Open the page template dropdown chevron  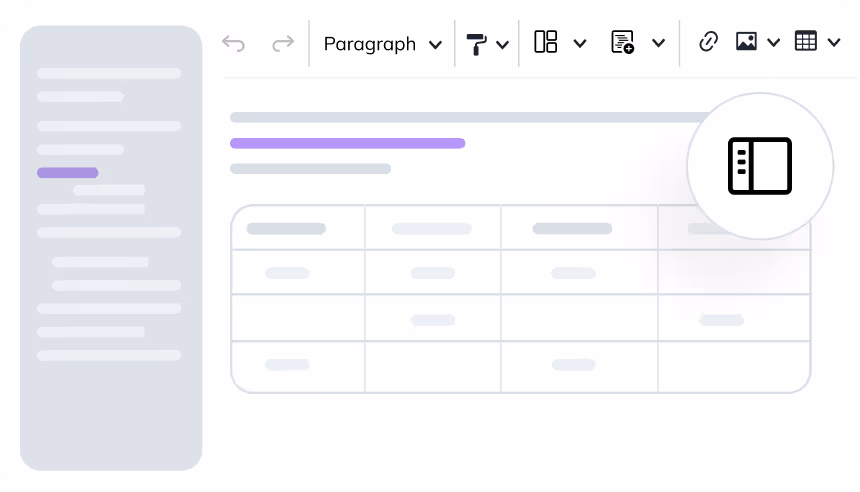click(658, 43)
